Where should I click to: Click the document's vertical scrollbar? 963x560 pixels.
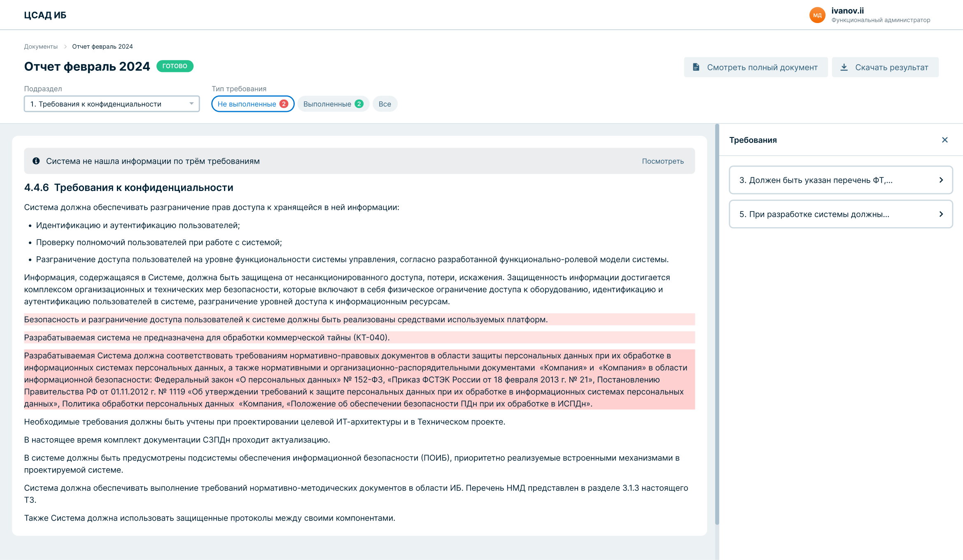point(717,325)
